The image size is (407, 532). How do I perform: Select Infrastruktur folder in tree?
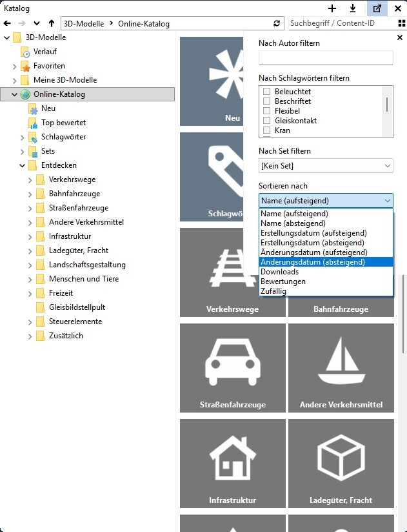[x=70, y=236]
